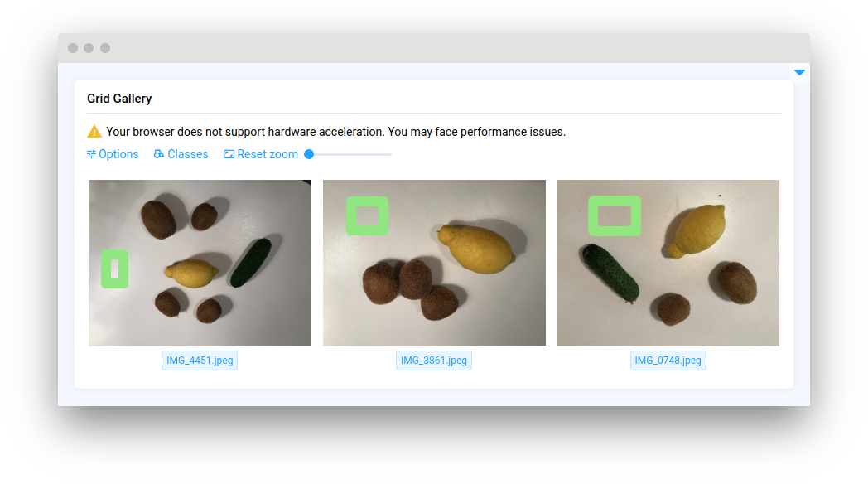Open the IMG_0748.jpeg file label
The image size is (868, 489).
pos(668,361)
